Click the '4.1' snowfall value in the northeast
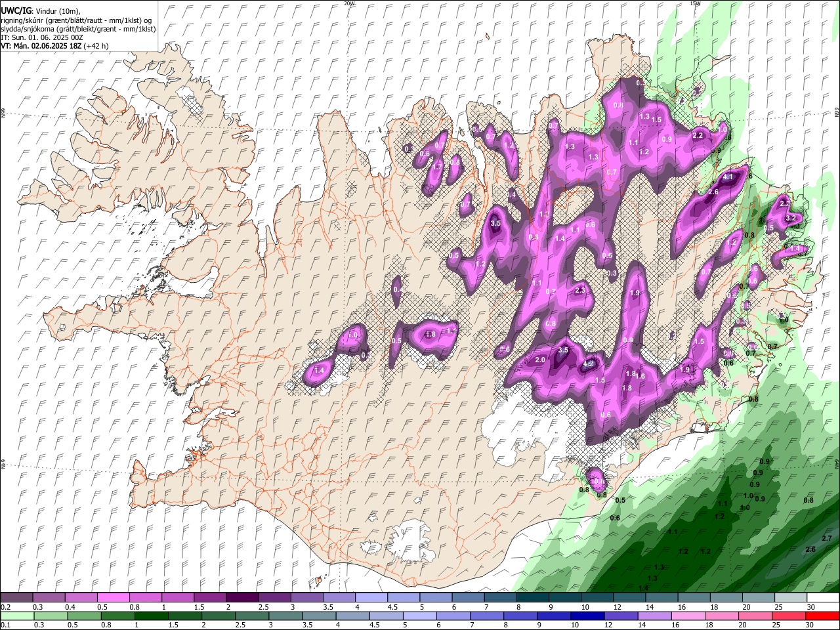 [727, 178]
